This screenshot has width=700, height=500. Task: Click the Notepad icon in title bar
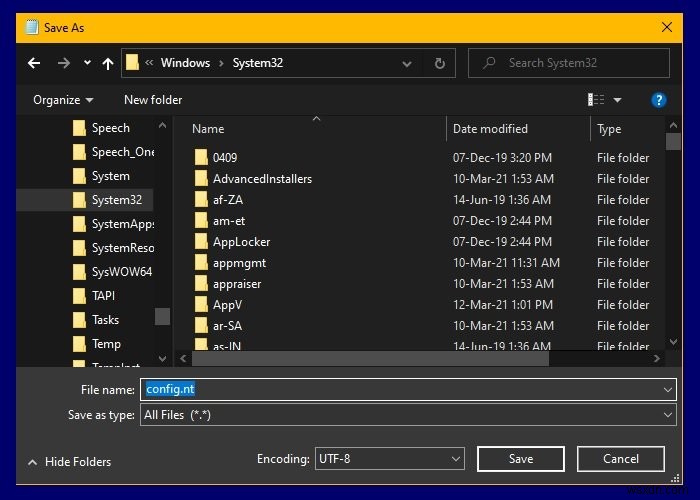(x=31, y=27)
